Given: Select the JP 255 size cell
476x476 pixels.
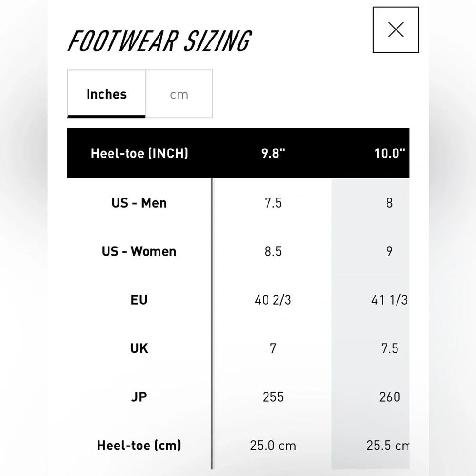Looking at the screenshot, I should coord(273,397).
